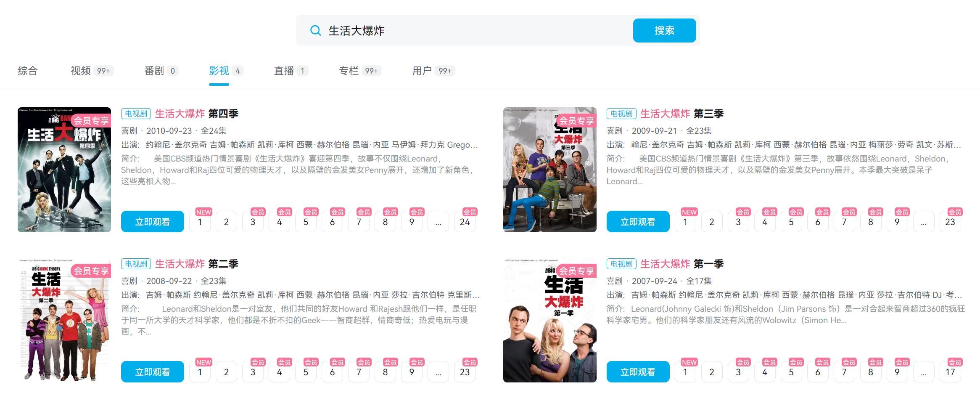
Task: Click the search magnifier icon
Action: click(x=315, y=30)
